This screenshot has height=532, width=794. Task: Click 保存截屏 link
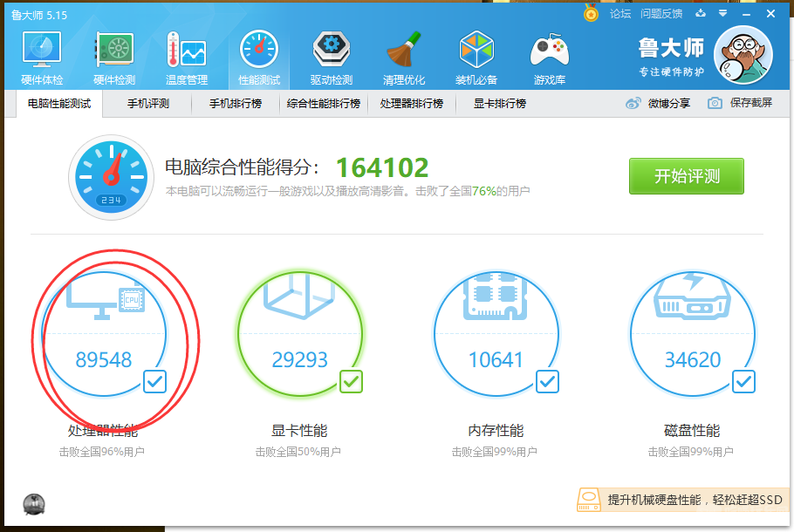(751, 103)
